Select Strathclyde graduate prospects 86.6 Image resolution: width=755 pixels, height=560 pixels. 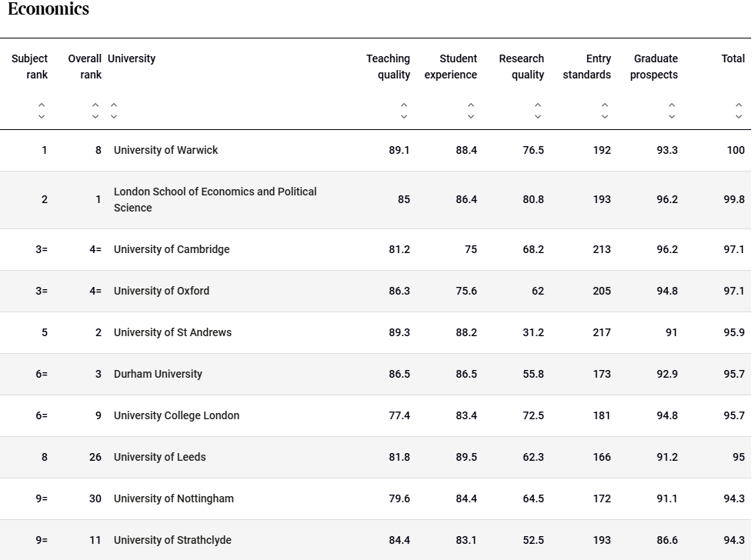click(x=667, y=540)
